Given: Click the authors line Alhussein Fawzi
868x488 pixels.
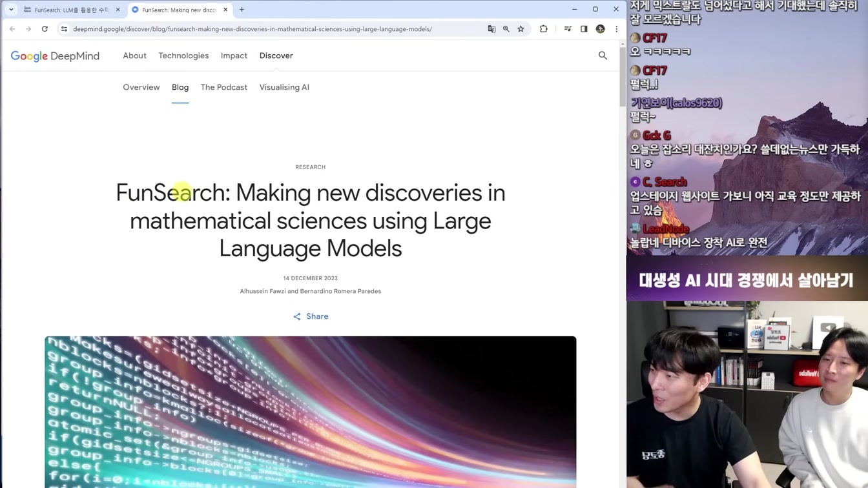Looking at the screenshot, I should (310, 291).
